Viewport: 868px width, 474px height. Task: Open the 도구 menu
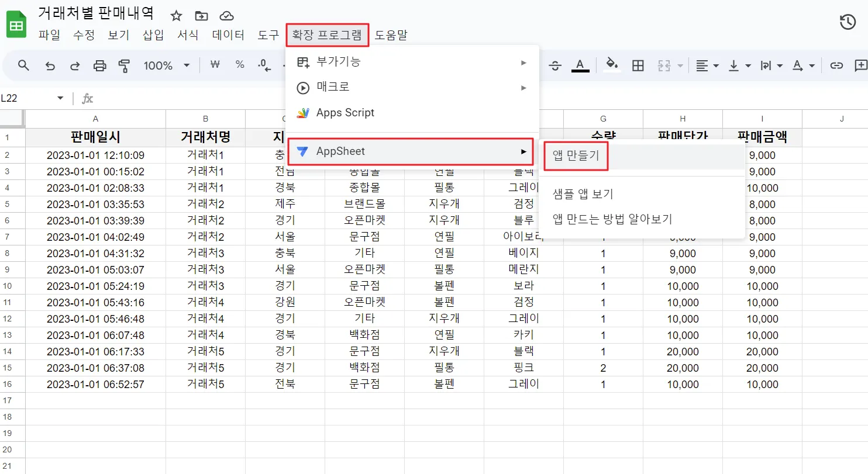coord(268,35)
